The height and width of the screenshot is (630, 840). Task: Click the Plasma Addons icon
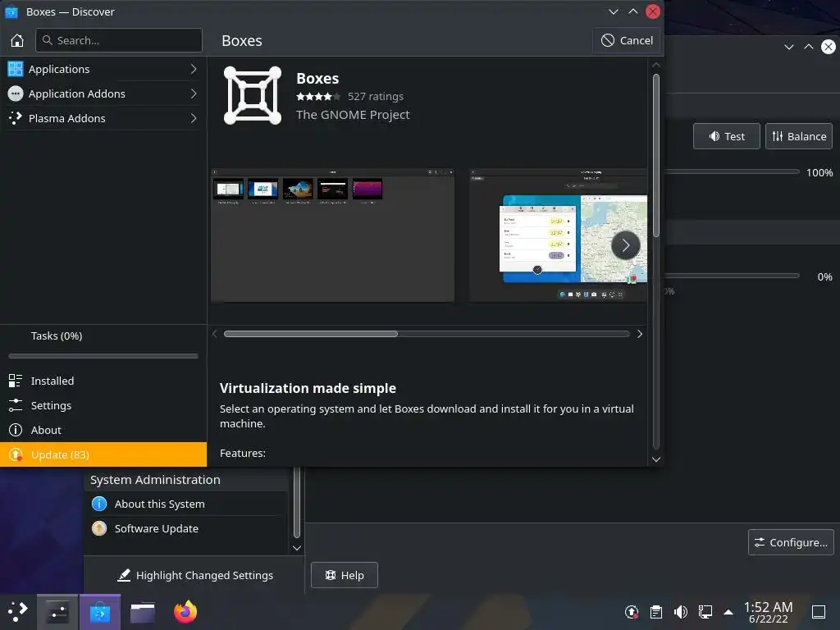click(x=16, y=118)
